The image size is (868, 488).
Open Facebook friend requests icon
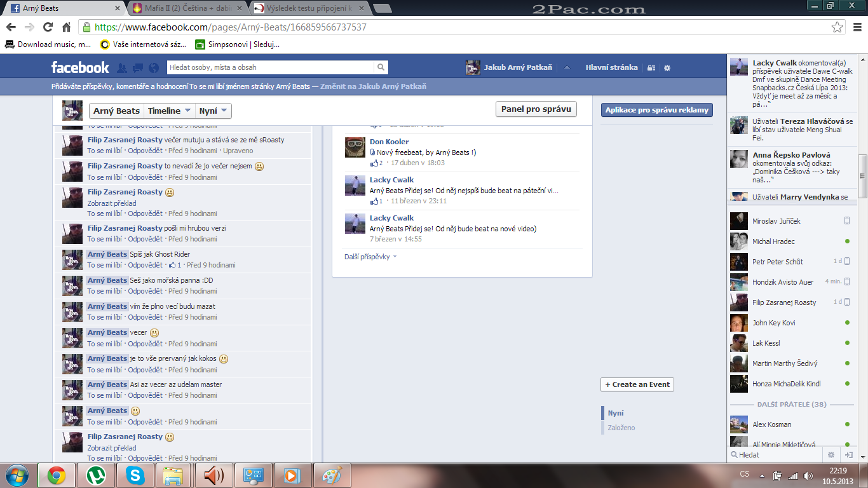(x=122, y=68)
